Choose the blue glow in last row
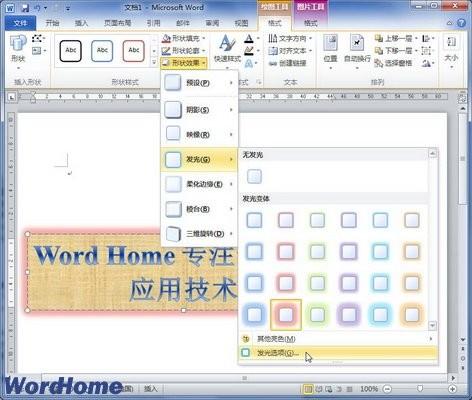This screenshot has height=400, width=472. click(x=254, y=314)
